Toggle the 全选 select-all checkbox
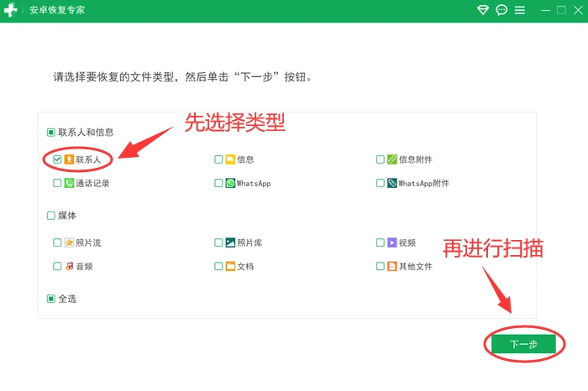 coord(51,299)
